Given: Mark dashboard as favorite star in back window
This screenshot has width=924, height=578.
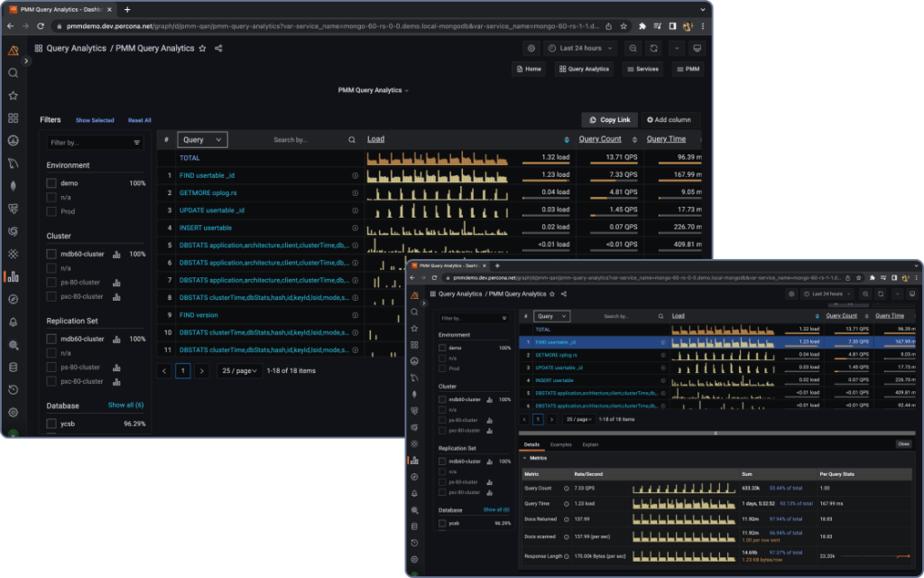Looking at the screenshot, I should tap(202, 49).
